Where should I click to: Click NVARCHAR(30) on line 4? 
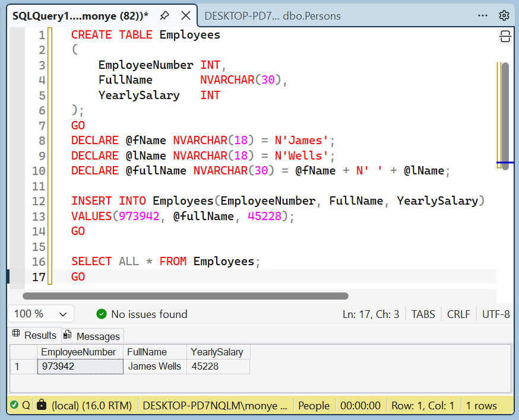coord(240,79)
